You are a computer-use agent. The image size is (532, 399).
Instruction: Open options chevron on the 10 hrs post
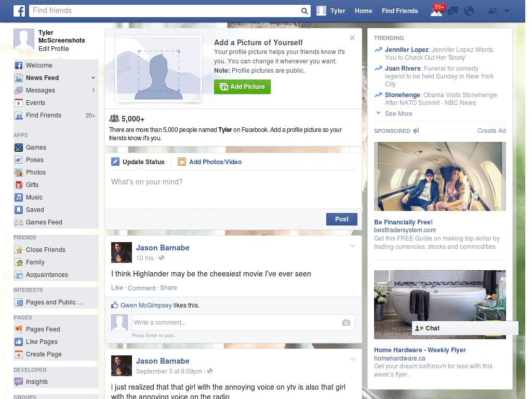[353, 246]
